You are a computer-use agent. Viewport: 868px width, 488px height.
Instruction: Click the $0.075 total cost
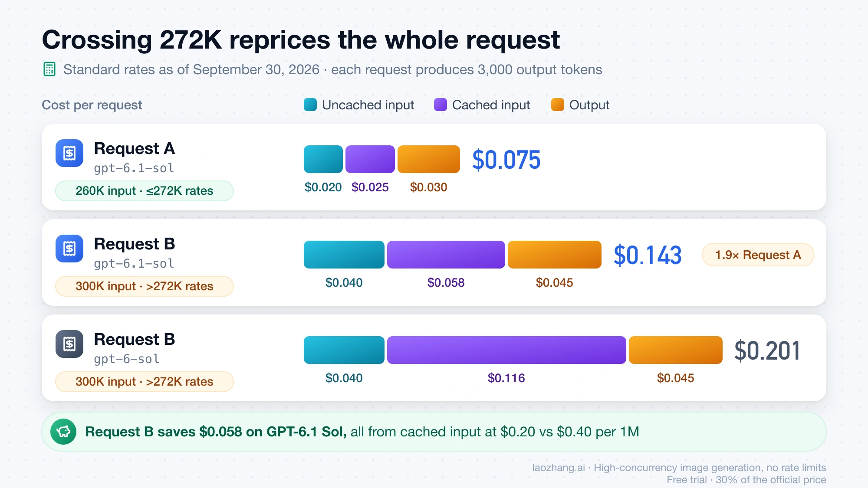click(506, 160)
